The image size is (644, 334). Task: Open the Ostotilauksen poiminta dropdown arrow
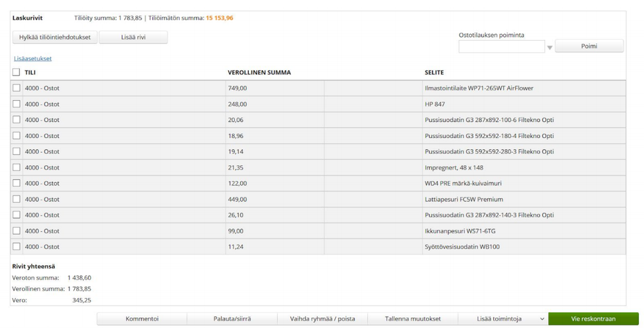[x=550, y=47]
